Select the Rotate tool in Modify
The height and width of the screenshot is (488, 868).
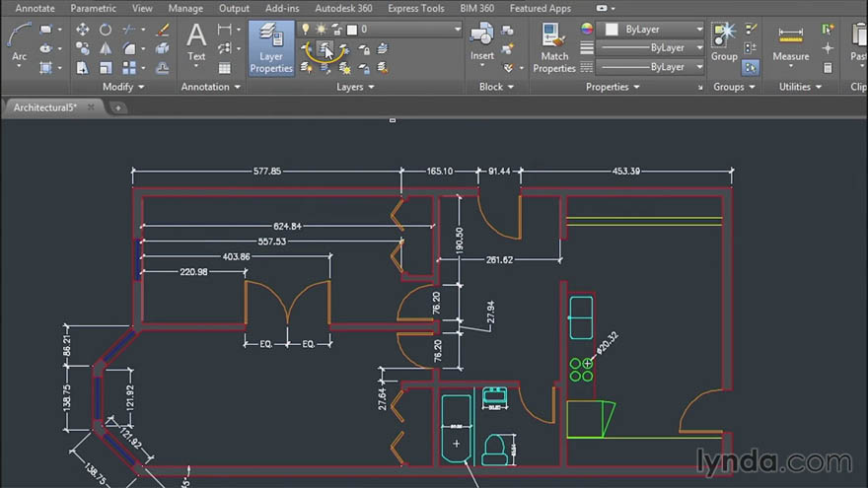pos(106,30)
